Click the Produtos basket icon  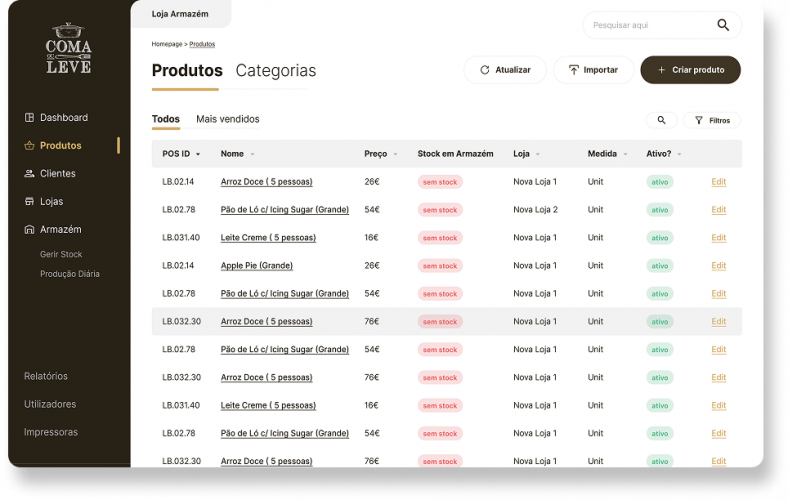(30, 146)
